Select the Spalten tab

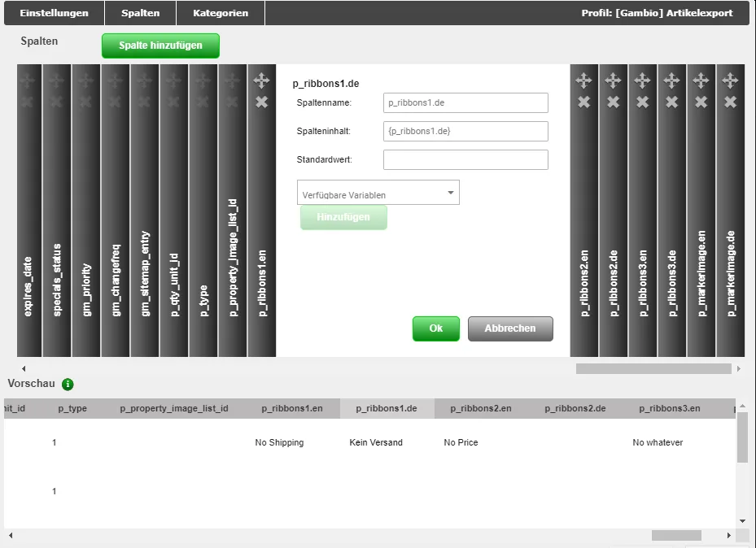(140, 13)
